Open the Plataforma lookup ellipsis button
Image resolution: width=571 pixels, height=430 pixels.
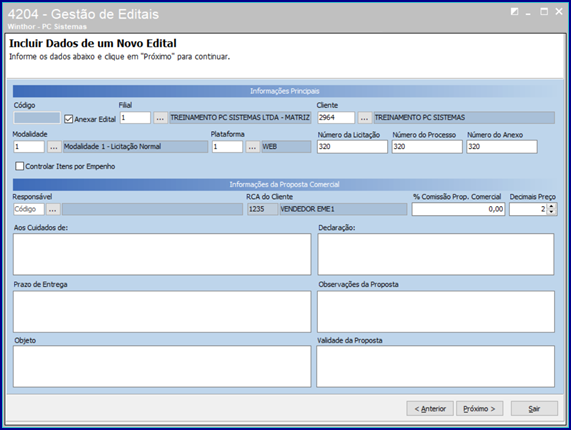(252, 147)
